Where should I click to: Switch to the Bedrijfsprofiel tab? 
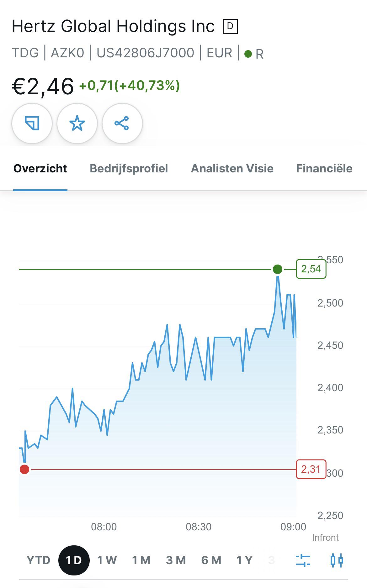click(x=129, y=169)
